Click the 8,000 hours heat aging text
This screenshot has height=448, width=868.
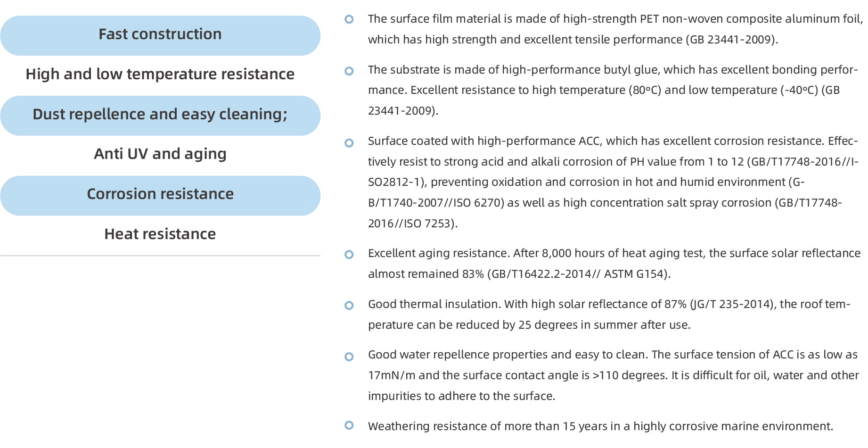tap(613, 264)
